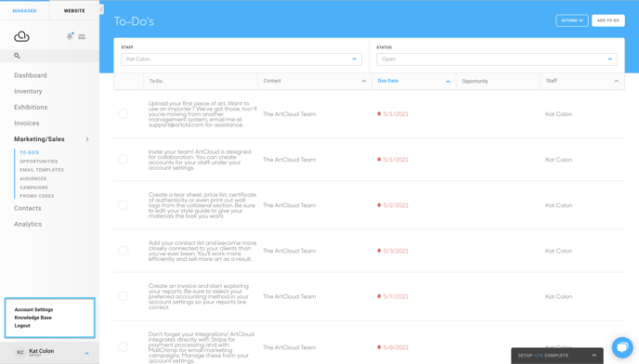Viewport: 639px width, 364px height.
Task: Click the To-Do column header
Action: (156, 81)
